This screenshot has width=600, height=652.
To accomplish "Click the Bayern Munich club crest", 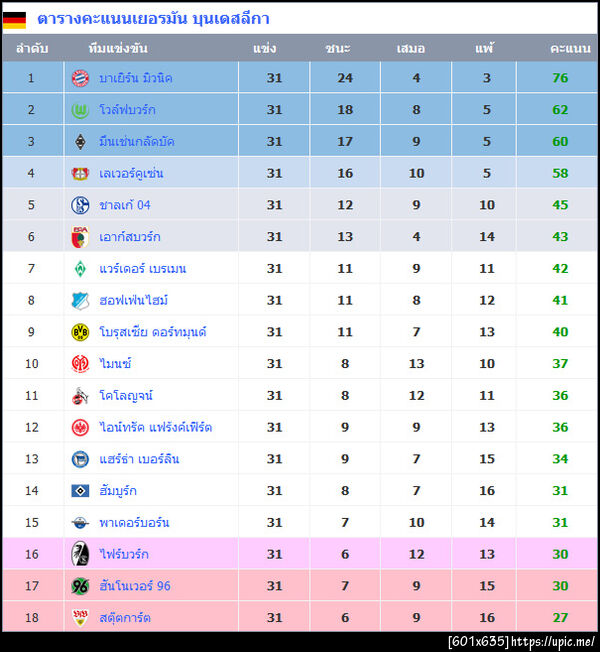I will click(80, 78).
